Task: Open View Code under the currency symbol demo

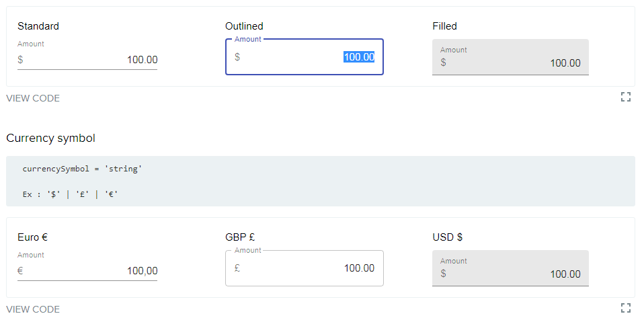Action: (33, 309)
